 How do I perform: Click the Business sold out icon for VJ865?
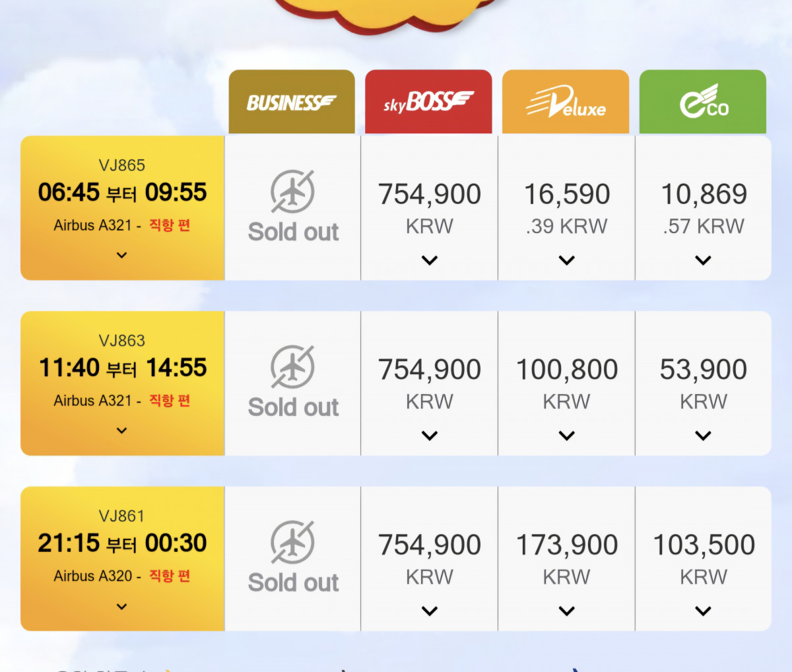pyautogui.click(x=292, y=191)
